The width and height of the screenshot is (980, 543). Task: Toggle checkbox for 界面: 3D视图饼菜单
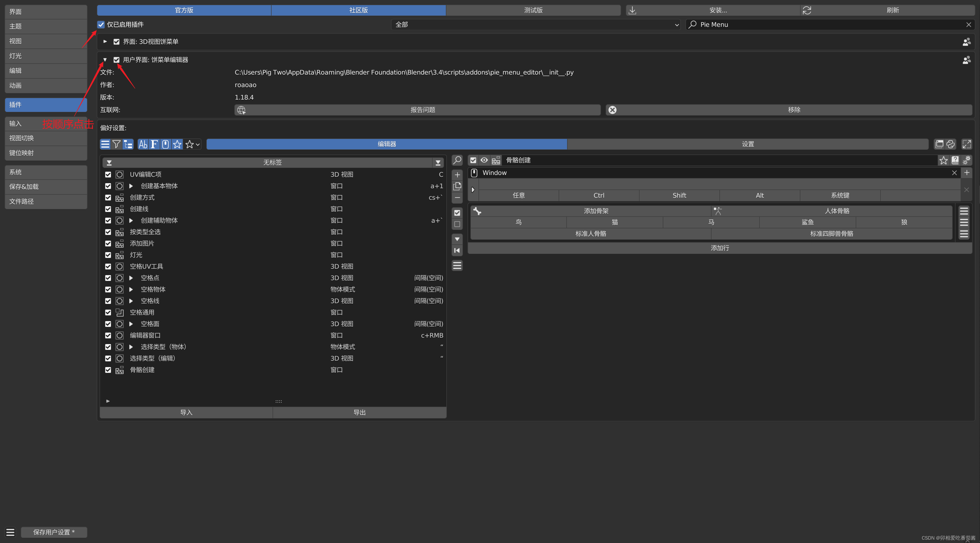pyautogui.click(x=116, y=42)
